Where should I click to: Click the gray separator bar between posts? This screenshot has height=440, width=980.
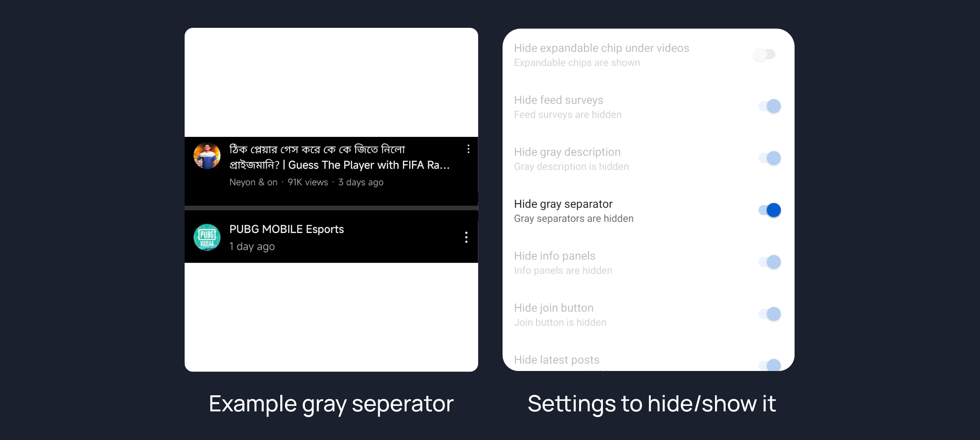(x=331, y=208)
